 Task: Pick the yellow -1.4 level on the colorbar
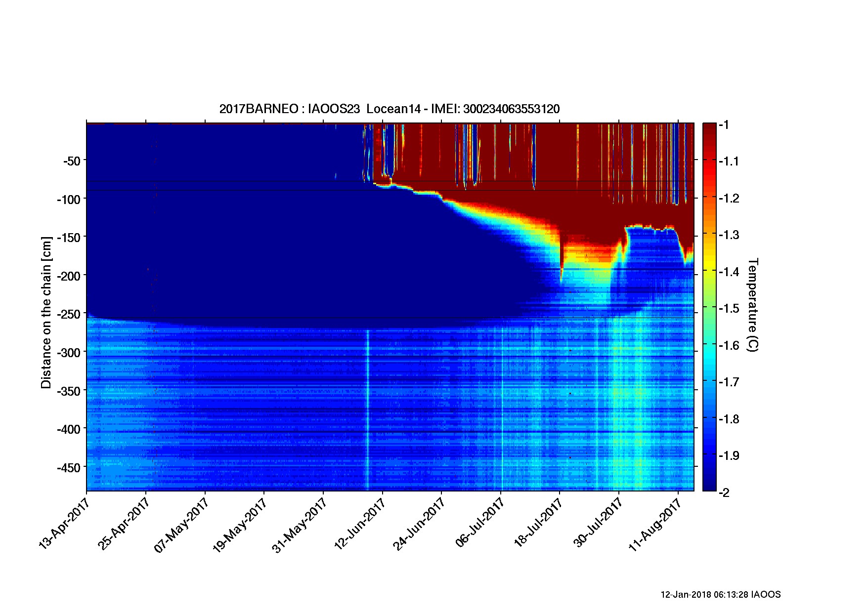[x=709, y=271]
